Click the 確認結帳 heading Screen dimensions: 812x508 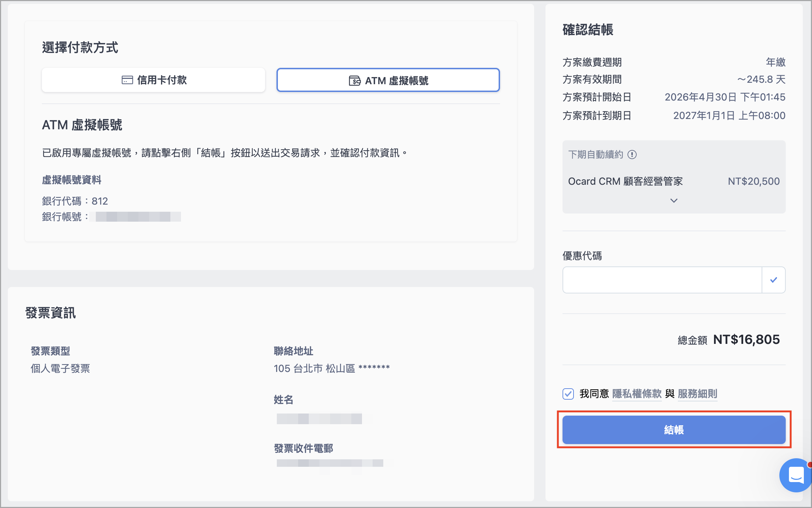(x=588, y=29)
